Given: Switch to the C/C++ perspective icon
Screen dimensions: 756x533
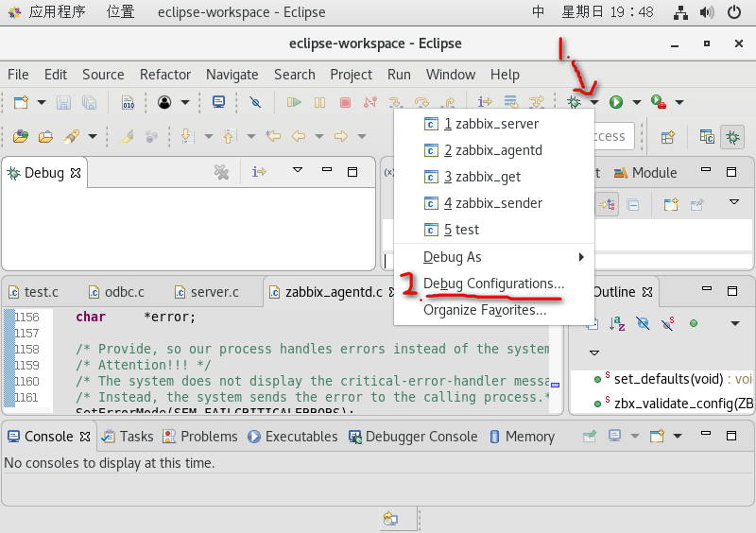Looking at the screenshot, I should [x=707, y=137].
